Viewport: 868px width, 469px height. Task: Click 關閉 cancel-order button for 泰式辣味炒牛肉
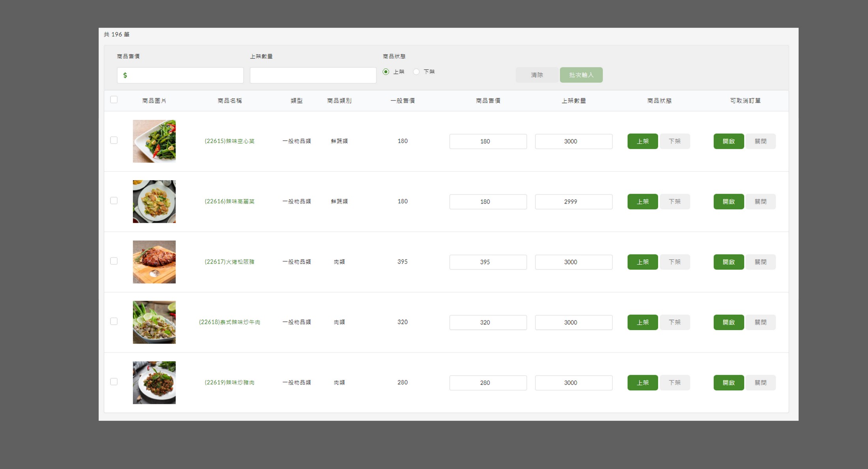(x=761, y=322)
